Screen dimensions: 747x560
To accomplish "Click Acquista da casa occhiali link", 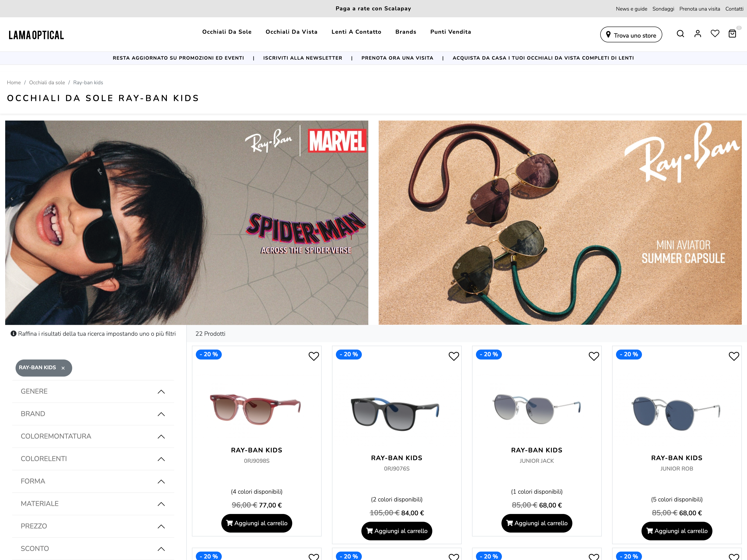I will pyautogui.click(x=543, y=58).
